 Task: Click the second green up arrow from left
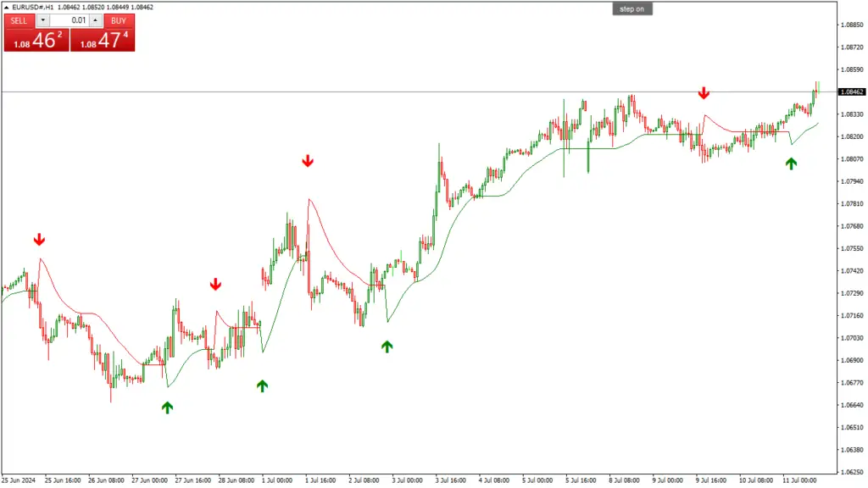(262, 386)
